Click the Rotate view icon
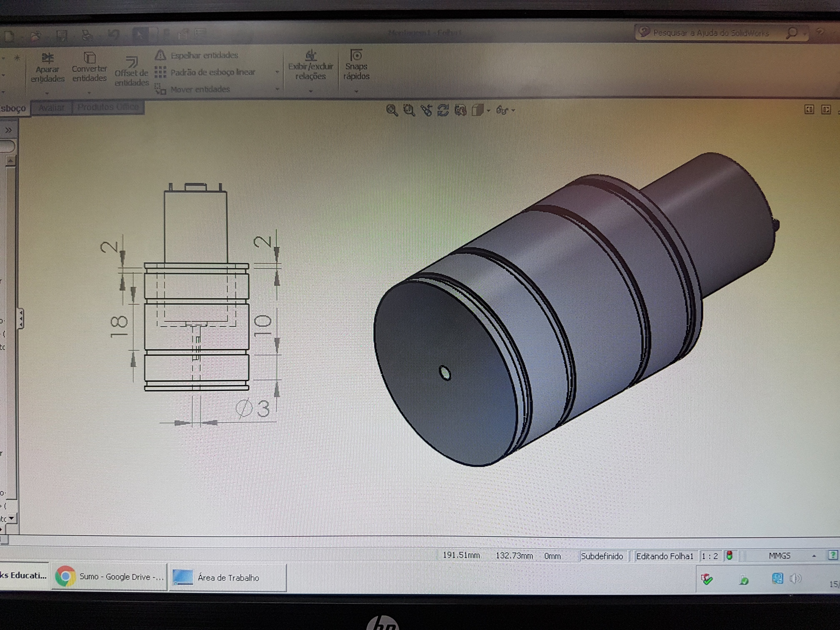840x630 pixels. (443, 110)
